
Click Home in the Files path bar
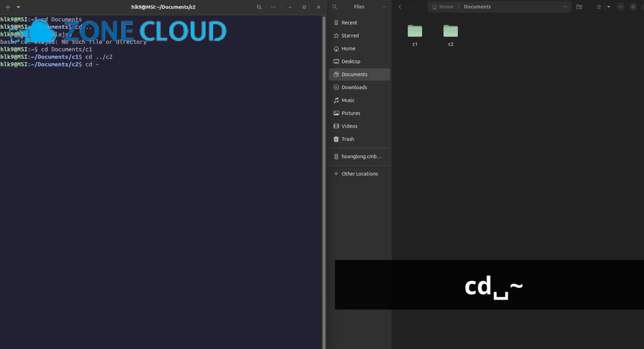point(443,7)
